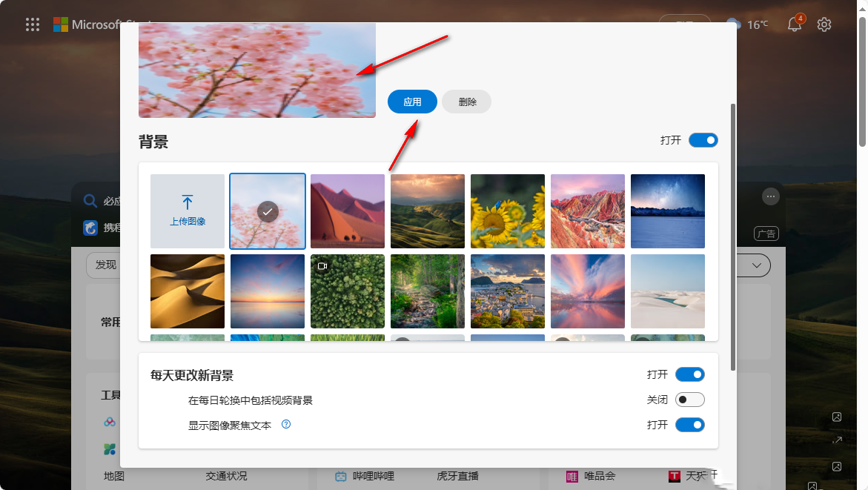The height and width of the screenshot is (490, 868).
Task: Pick the sunflowers background thumbnail
Action: pos(508,211)
